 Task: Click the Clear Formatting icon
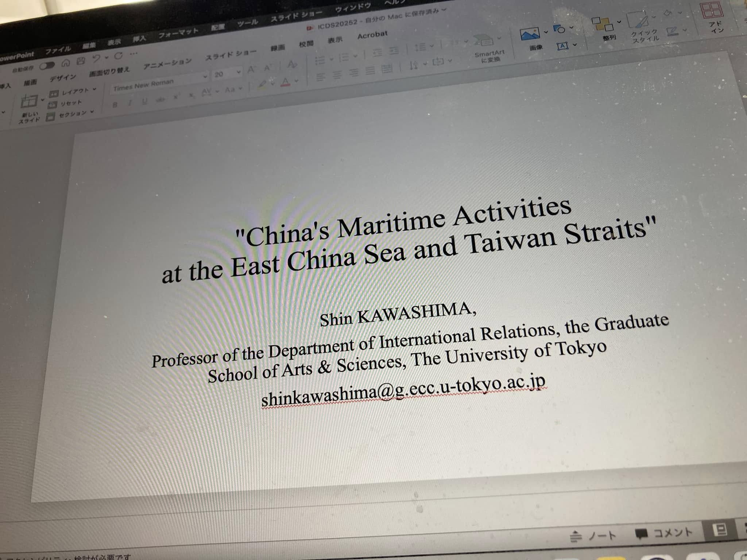(291, 65)
